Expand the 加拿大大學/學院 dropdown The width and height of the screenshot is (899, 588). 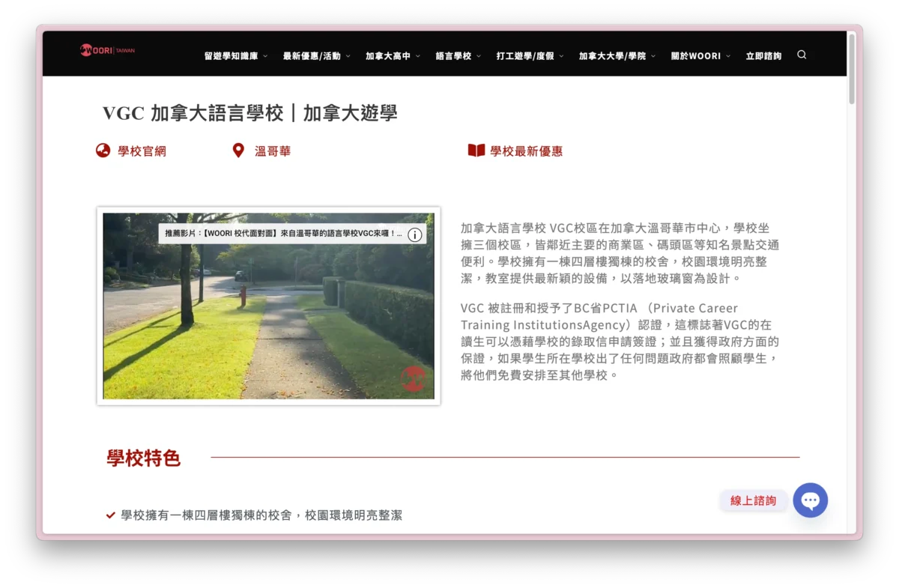[617, 56]
